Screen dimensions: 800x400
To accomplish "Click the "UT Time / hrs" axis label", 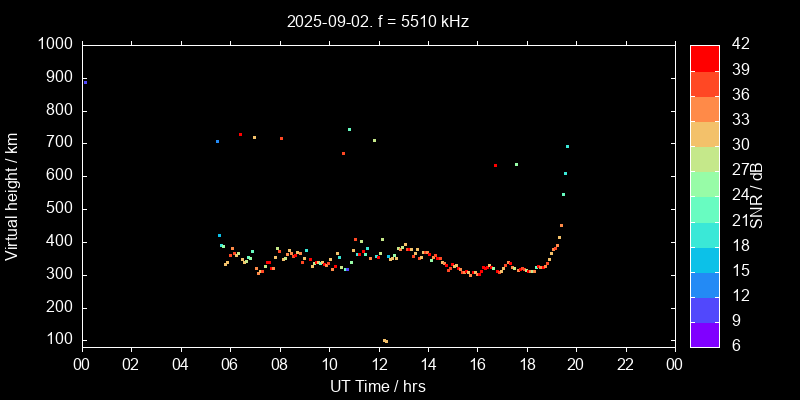I will [x=377, y=385].
